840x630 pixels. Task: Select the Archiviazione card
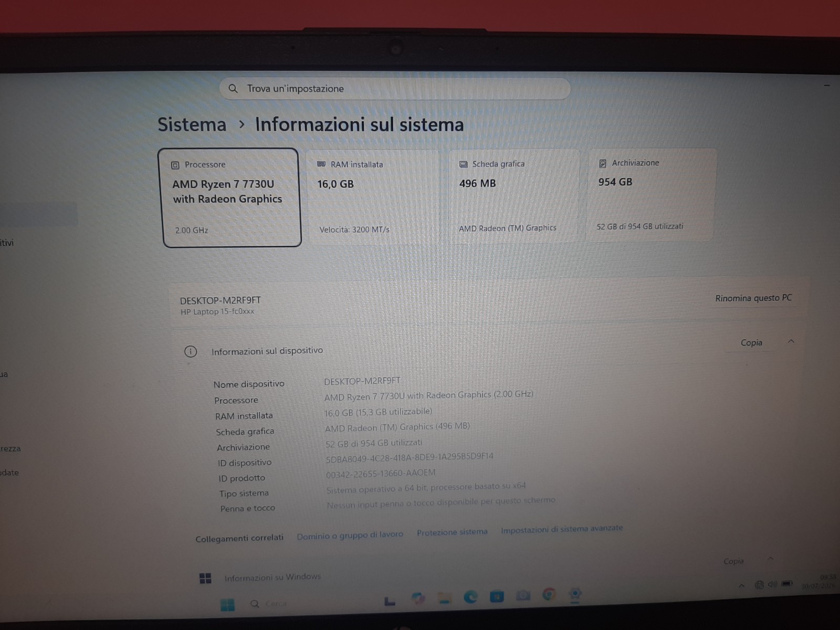click(x=651, y=194)
